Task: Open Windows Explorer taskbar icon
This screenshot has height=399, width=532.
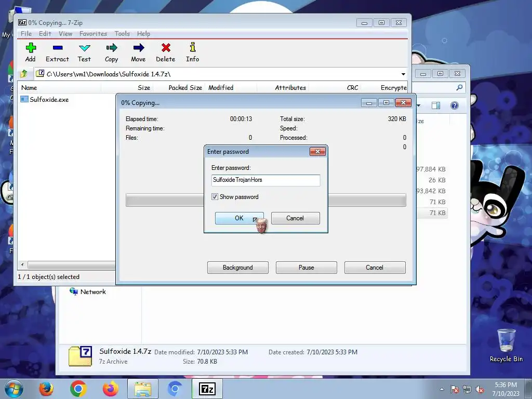Action: tap(143, 389)
